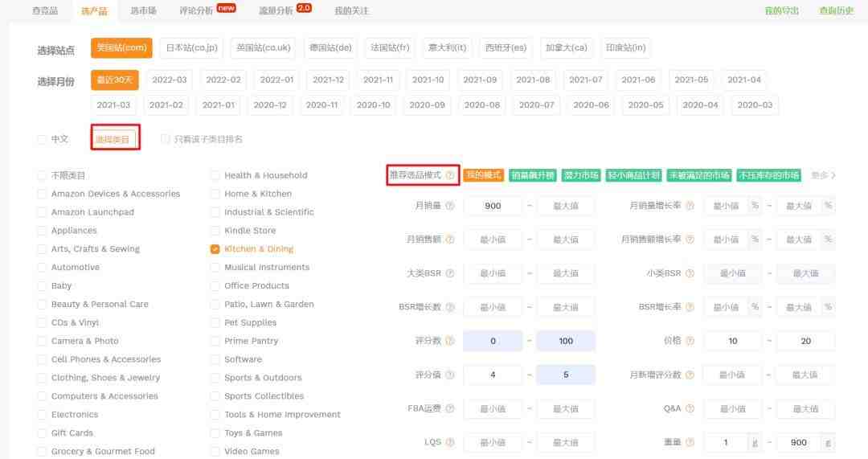The width and height of the screenshot is (868, 459).
Task: Open 查询历史 link
Action: point(836,10)
